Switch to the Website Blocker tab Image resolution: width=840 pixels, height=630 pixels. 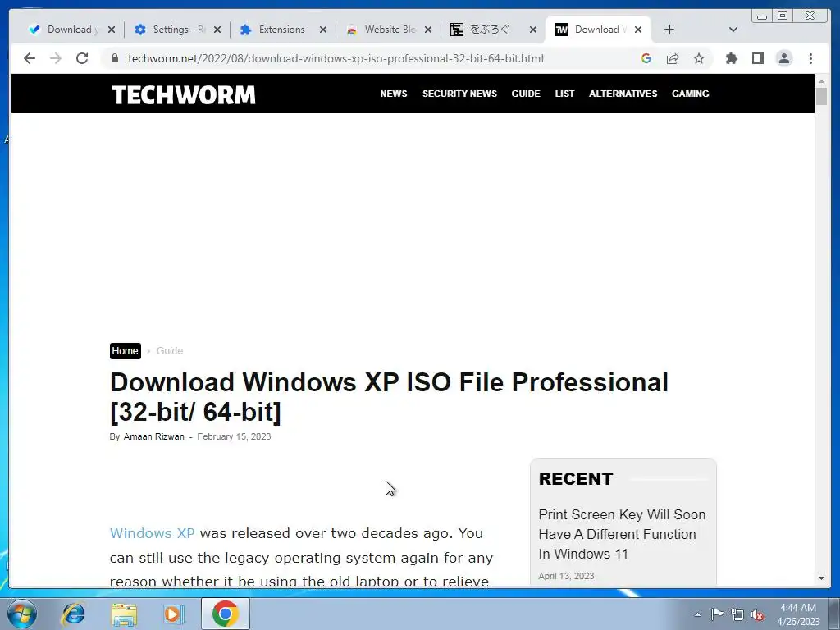point(382,30)
